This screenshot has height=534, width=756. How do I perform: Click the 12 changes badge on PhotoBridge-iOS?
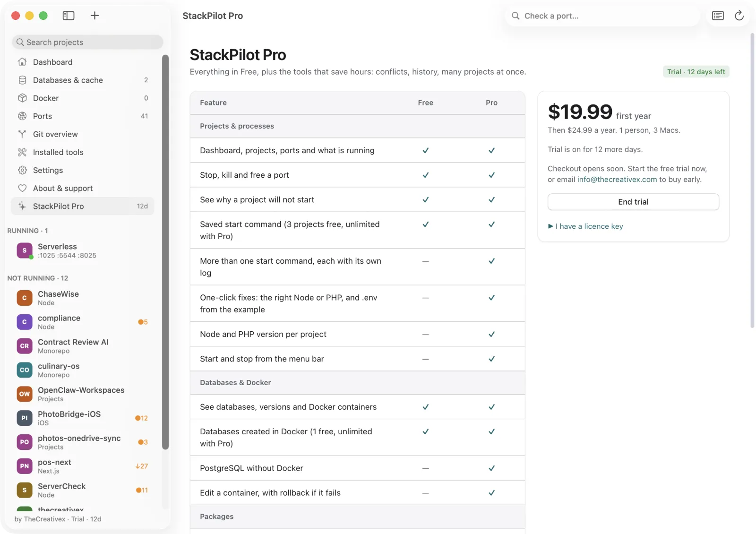point(142,418)
